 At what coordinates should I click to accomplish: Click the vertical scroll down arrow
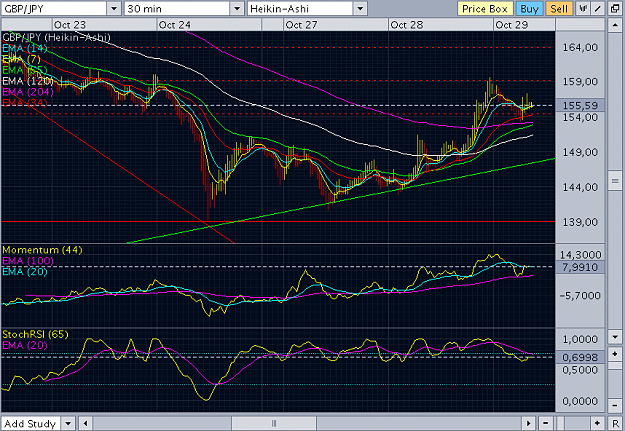pos(615,337)
